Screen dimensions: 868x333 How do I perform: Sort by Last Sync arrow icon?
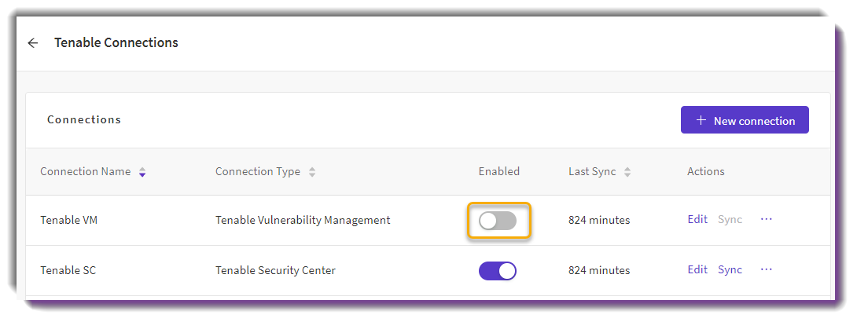click(x=627, y=172)
